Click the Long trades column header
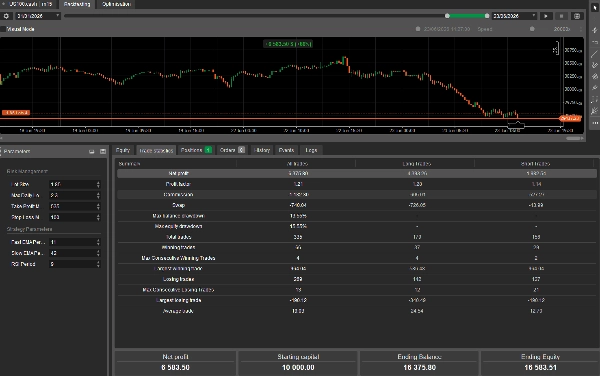 point(416,164)
